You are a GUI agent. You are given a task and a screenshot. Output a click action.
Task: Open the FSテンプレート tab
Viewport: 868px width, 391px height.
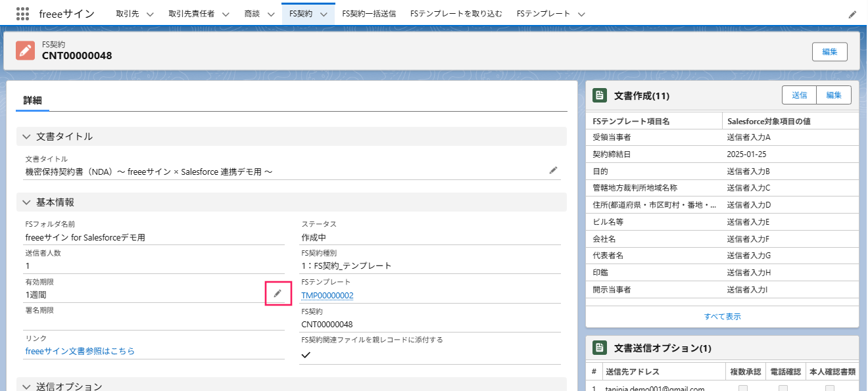coord(543,14)
